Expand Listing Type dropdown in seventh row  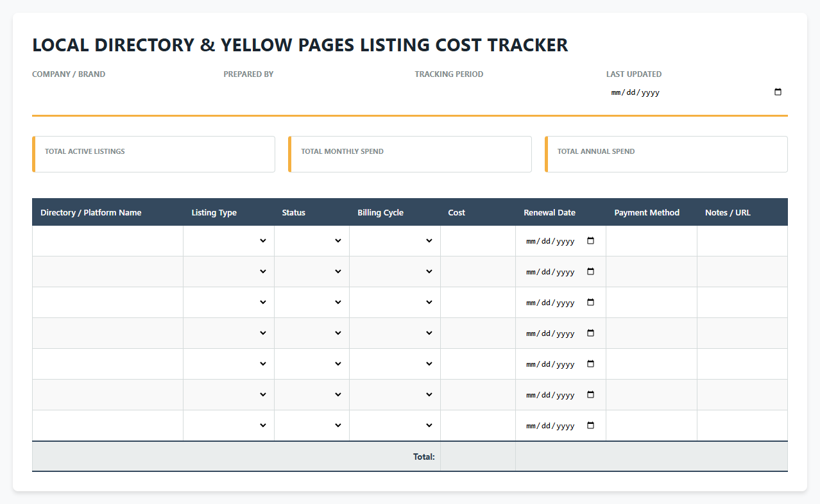[x=228, y=426]
